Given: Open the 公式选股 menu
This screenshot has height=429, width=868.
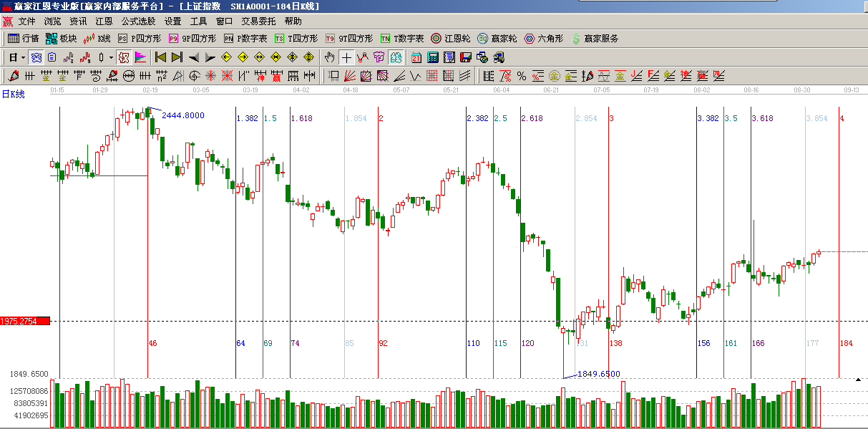Looking at the screenshot, I should pos(138,21).
